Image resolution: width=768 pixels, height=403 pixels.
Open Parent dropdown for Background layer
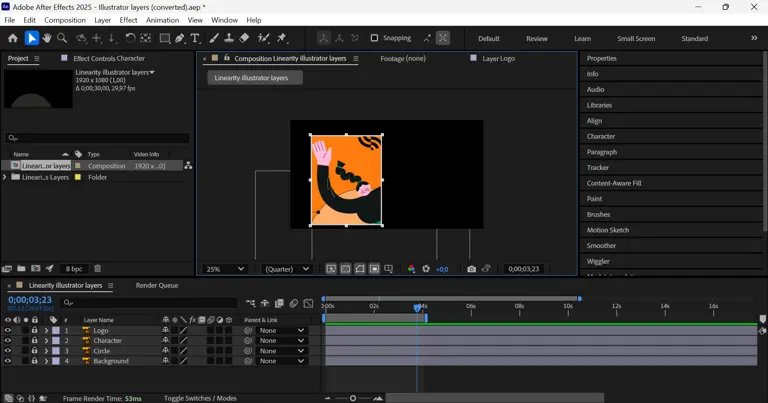pyautogui.click(x=281, y=361)
